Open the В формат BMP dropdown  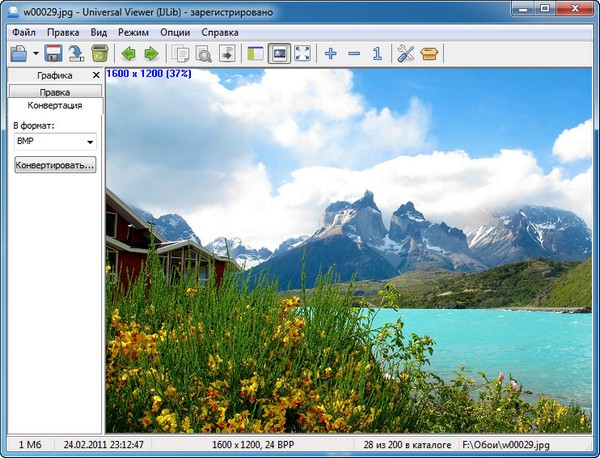pos(55,142)
